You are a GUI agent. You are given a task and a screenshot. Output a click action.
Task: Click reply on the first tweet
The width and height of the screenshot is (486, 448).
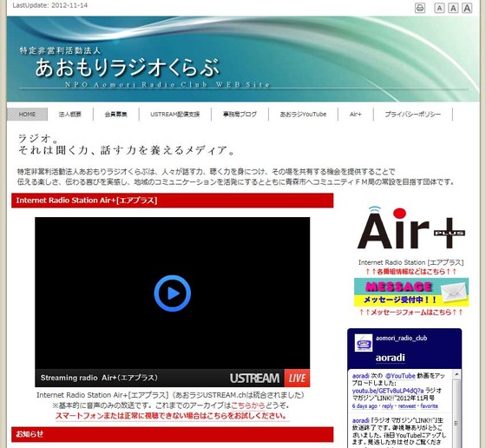pos(387,405)
